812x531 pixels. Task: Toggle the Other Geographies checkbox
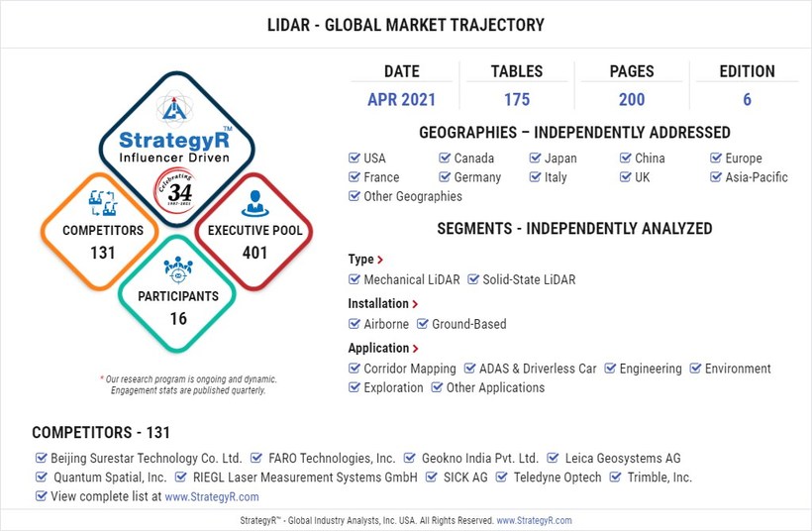(355, 196)
